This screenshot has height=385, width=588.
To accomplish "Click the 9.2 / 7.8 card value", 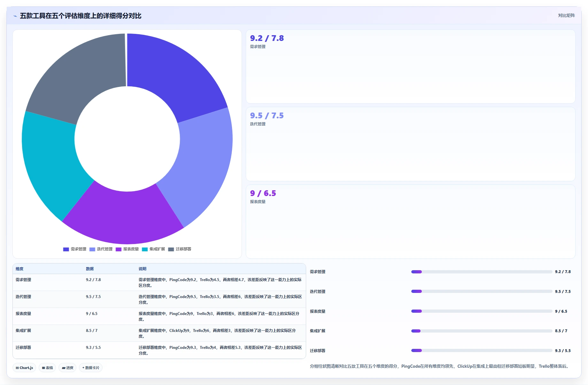I will click(x=267, y=38).
